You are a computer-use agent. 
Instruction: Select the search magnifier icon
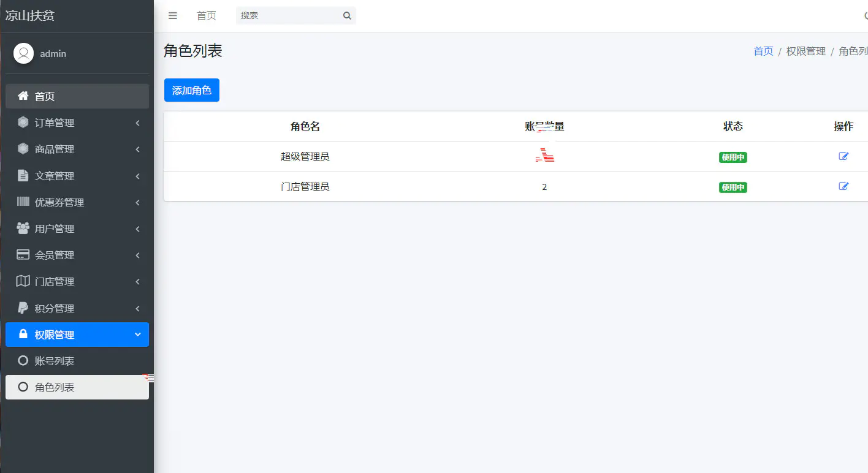(x=347, y=15)
